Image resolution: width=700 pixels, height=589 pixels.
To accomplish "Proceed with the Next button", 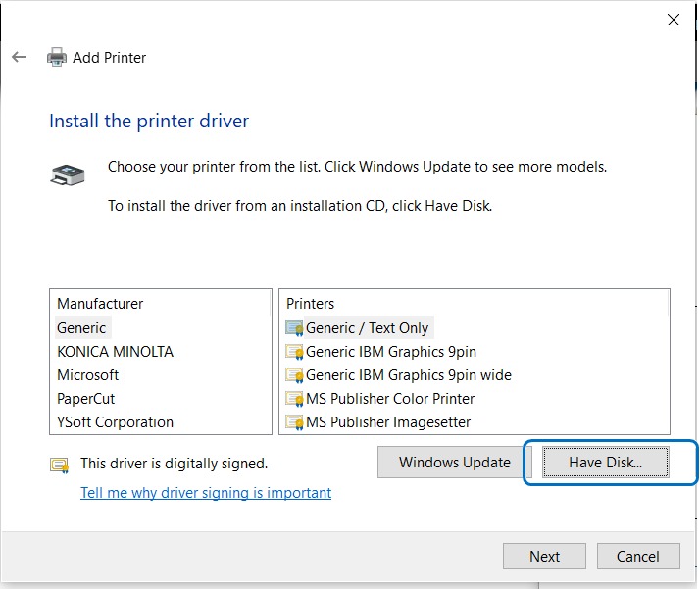I will (544, 557).
